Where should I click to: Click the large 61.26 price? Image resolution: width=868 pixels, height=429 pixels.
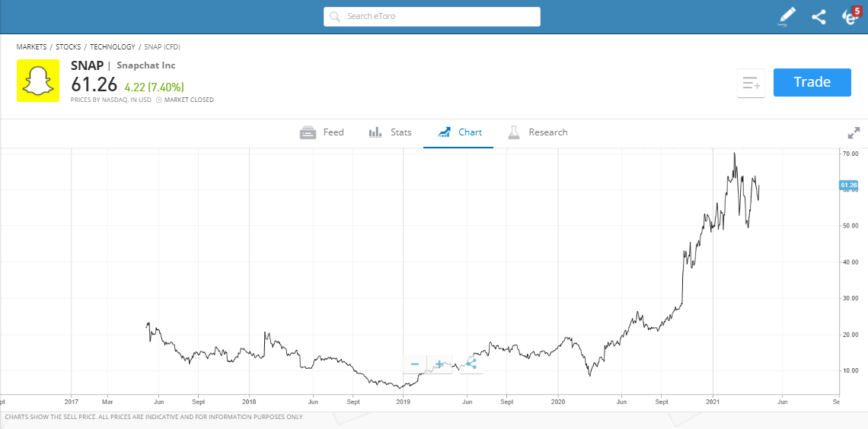coord(94,84)
